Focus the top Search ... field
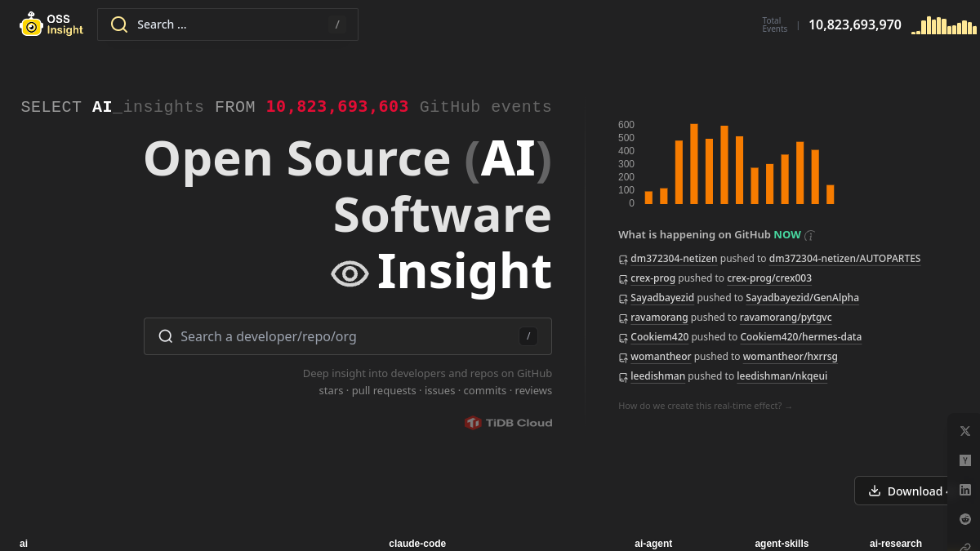 tap(228, 24)
